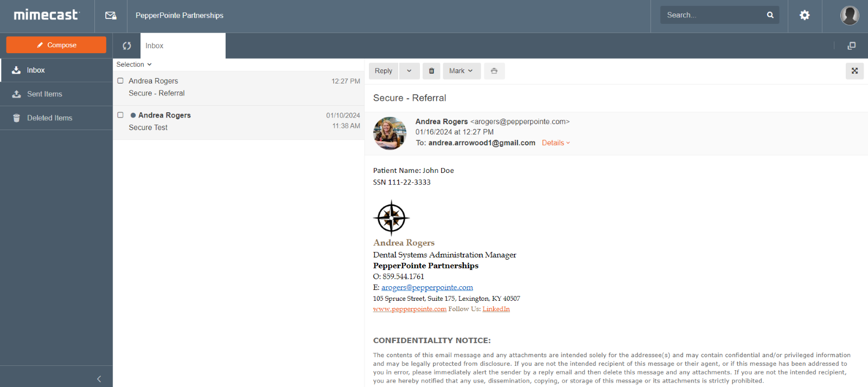The width and height of the screenshot is (868, 387).
Task: Open the user profile avatar
Action: coord(850,15)
